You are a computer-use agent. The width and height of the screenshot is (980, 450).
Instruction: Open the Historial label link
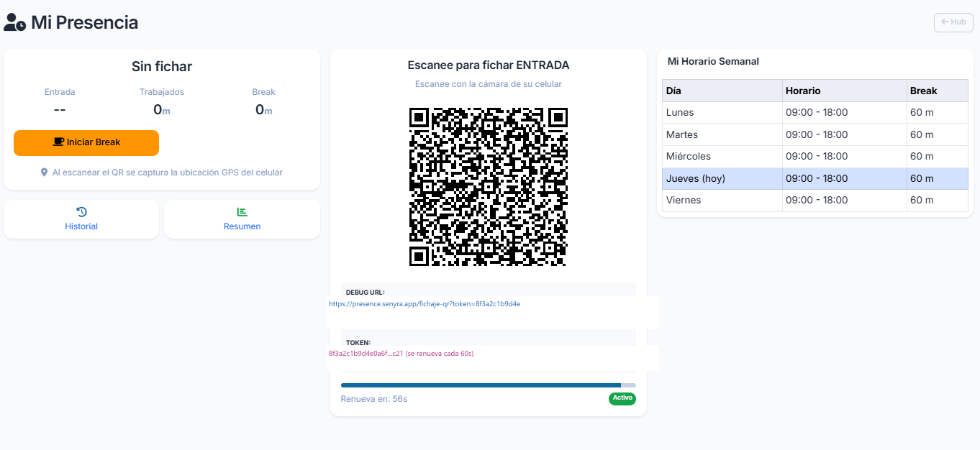[81, 226]
